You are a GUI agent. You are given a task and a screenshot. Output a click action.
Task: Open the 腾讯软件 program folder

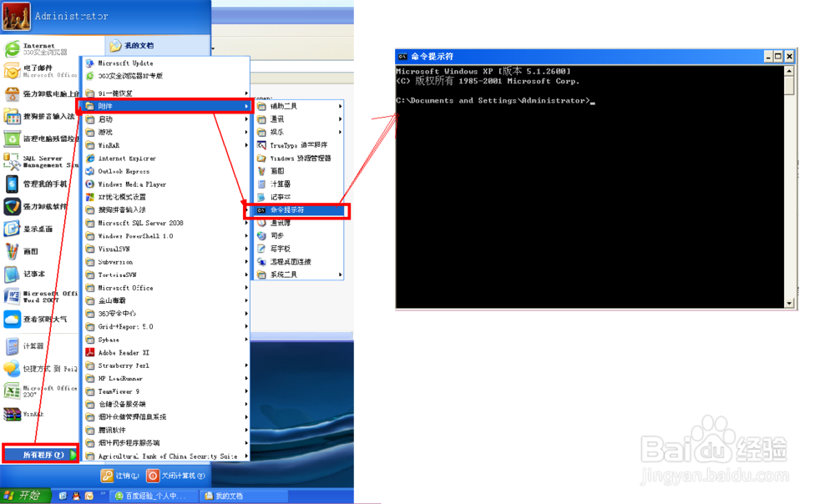[167, 430]
